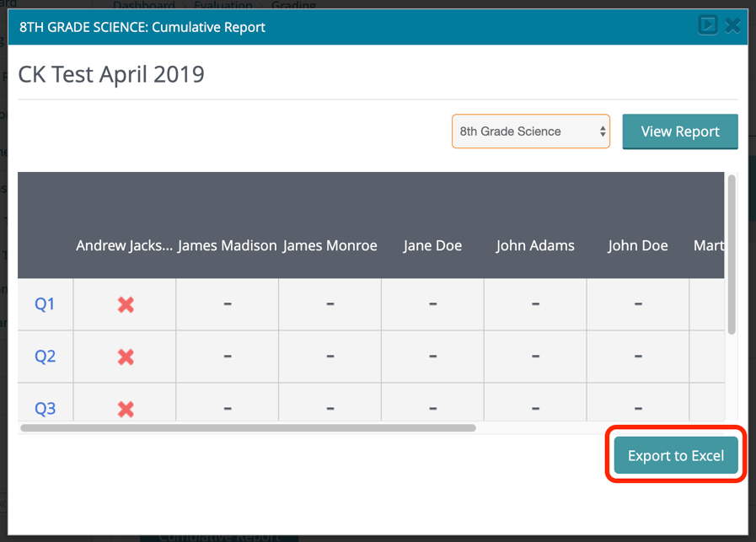Select the James Monroe column header

(330, 245)
